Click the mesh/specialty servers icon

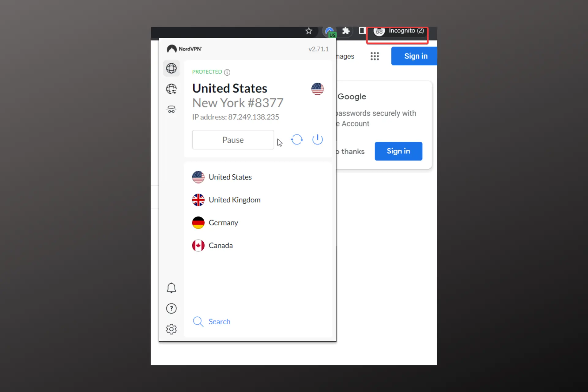[171, 89]
